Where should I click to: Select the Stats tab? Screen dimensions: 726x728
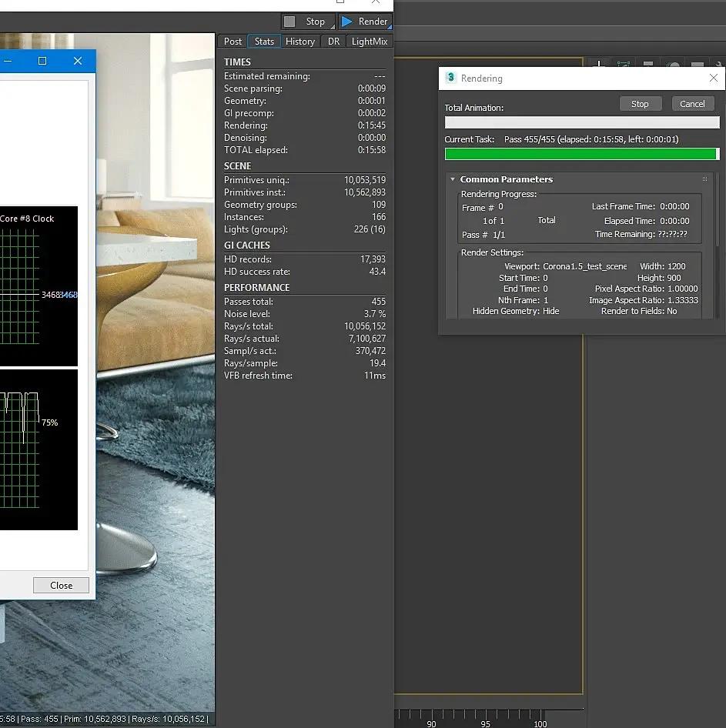264,42
